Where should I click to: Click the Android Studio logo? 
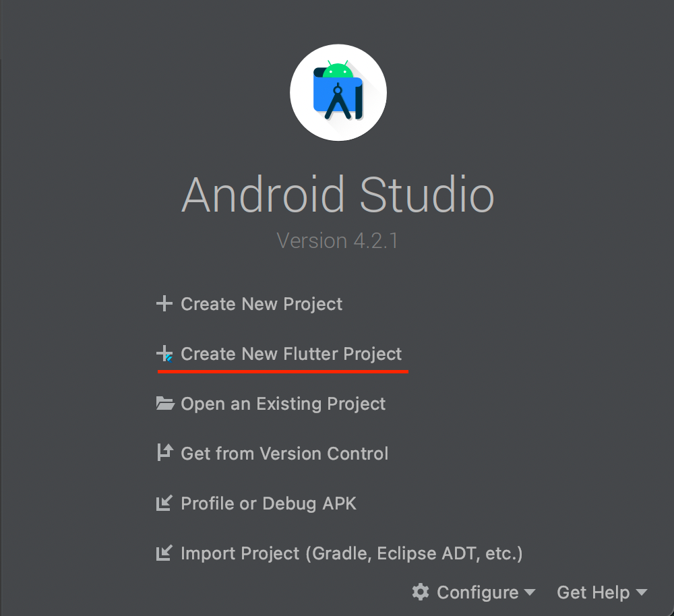(x=338, y=92)
